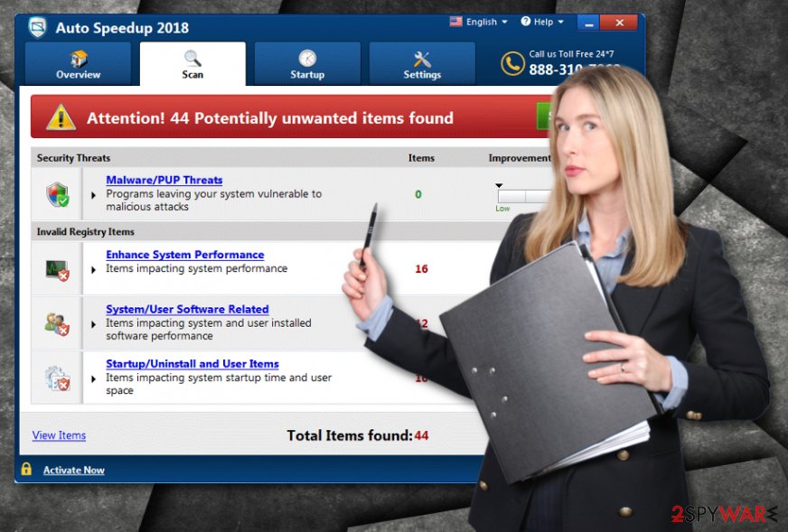Click the Low improvement meter bar
This screenshot has width=788, height=532.
pos(524,196)
